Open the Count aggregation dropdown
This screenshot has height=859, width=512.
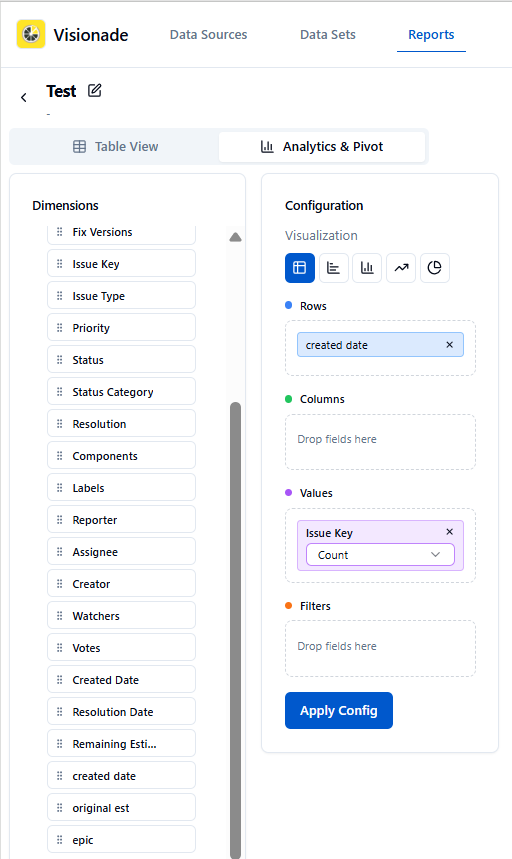pyautogui.click(x=380, y=554)
